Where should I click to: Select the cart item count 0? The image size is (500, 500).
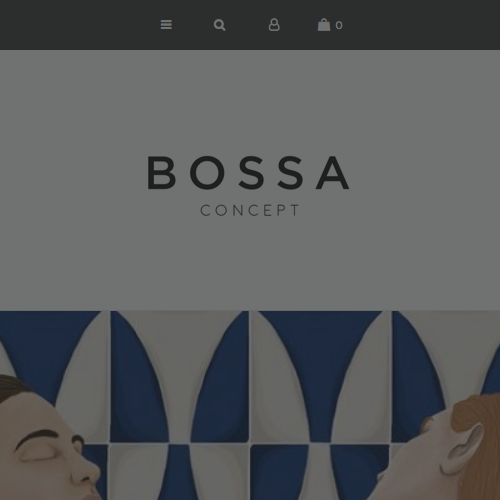tap(339, 25)
